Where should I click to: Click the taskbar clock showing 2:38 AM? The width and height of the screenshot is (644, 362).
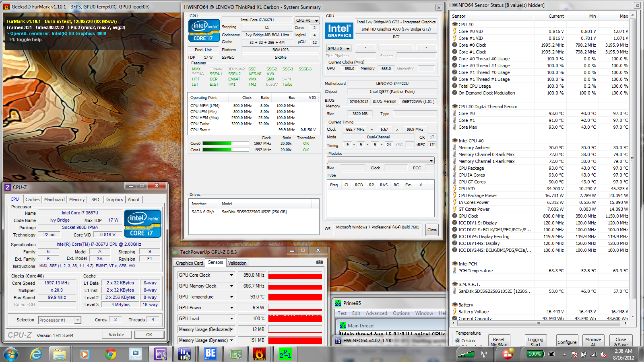click(x=623, y=354)
